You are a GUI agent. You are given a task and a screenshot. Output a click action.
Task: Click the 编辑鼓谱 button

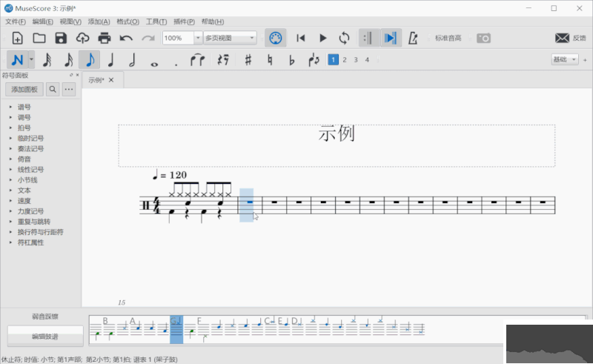[x=44, y=337]
